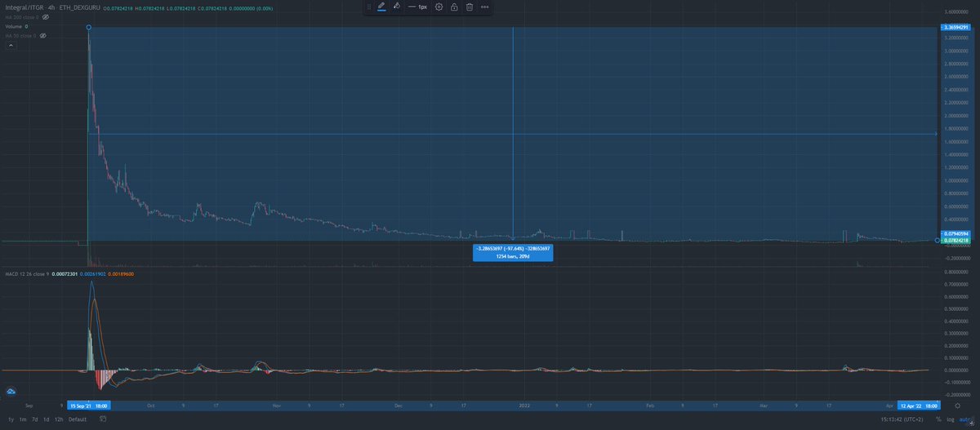Select the Default range option
Image resolution: width=980 pixels, height=430 pixels.
point(78,419)
